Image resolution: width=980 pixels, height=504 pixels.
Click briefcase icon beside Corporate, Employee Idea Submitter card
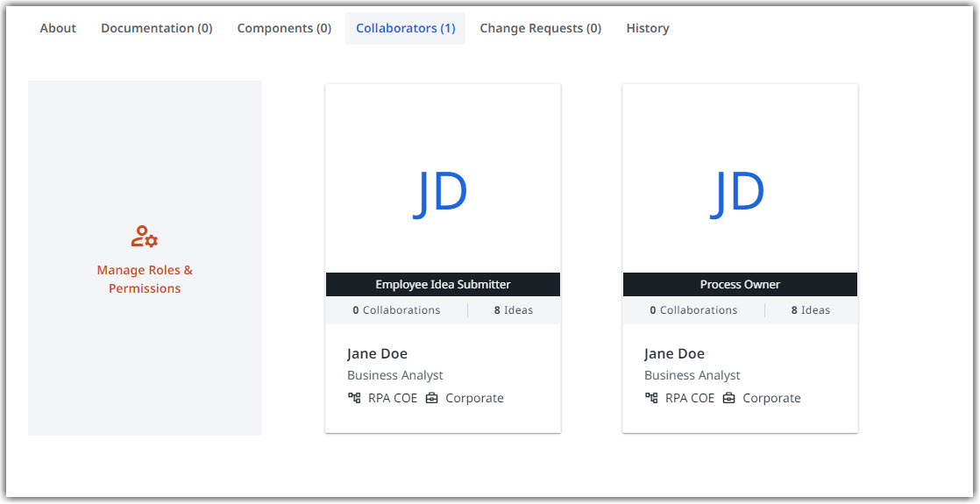tap(432, 398)
